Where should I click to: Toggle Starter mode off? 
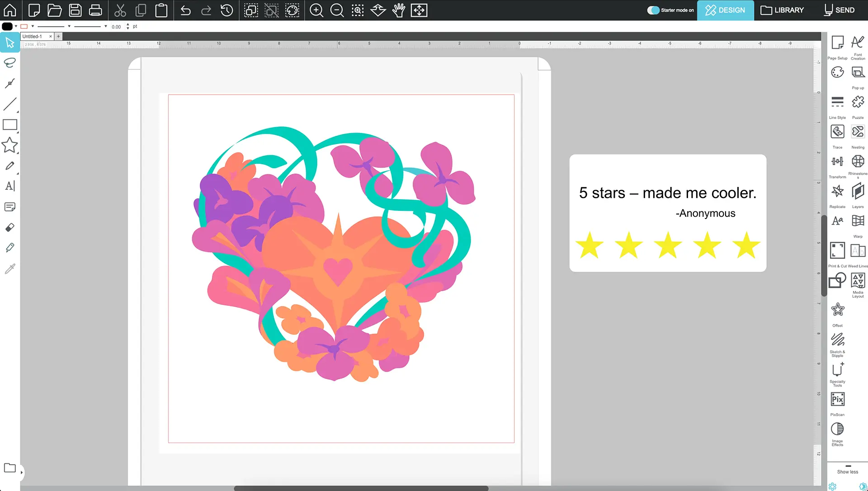pos(653,10)
